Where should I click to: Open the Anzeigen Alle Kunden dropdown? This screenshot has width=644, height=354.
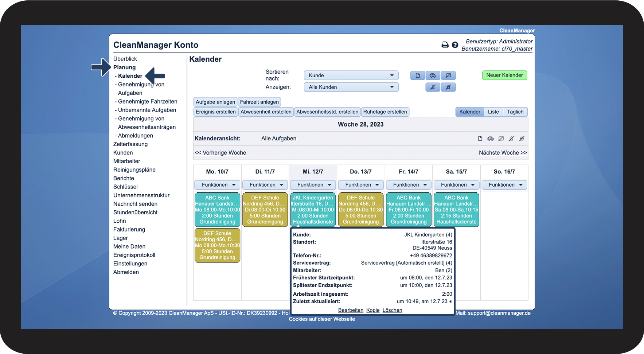coord(351,87)
